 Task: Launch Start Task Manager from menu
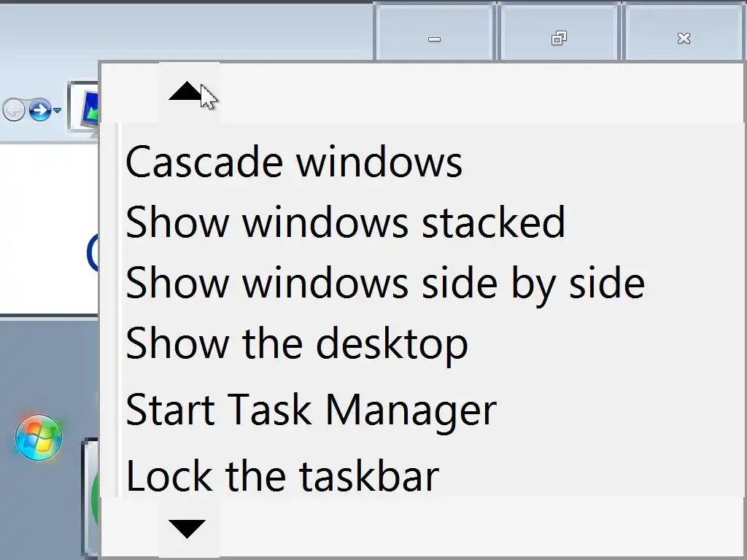311,410
